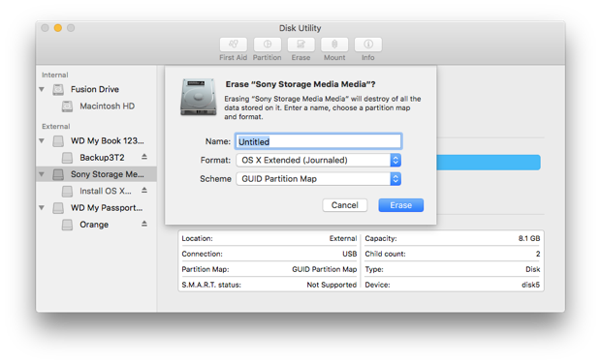This screenshot has width=601, height=364.
Task: Select the Macintosh HD volume icon
Action: (67, 106)
